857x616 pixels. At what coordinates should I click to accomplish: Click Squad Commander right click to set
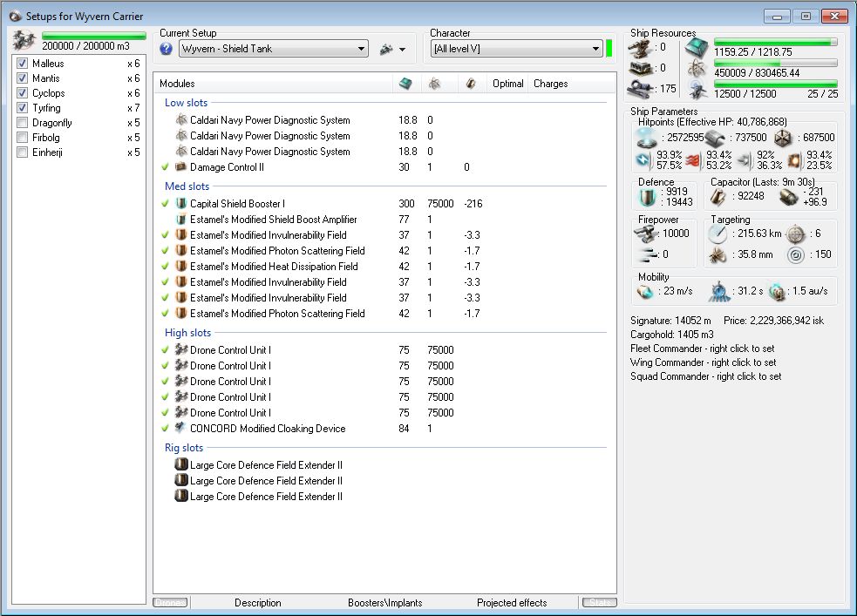coord(705,376)
